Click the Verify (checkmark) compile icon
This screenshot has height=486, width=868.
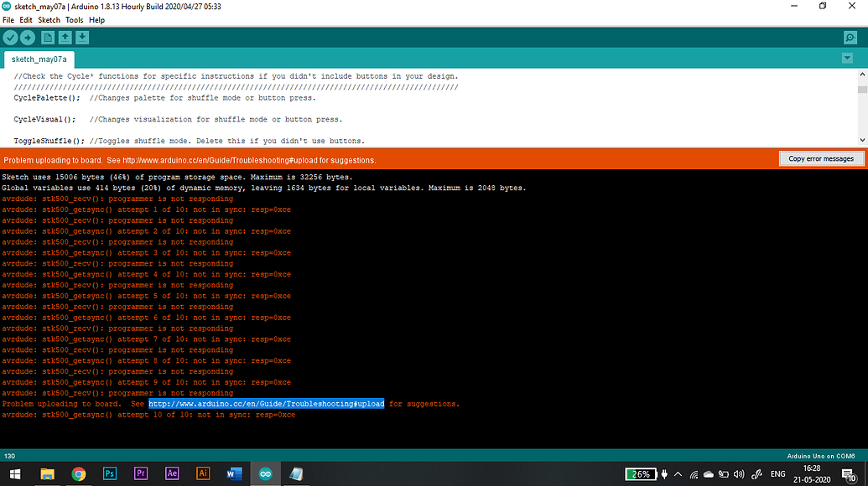point(10,37)
